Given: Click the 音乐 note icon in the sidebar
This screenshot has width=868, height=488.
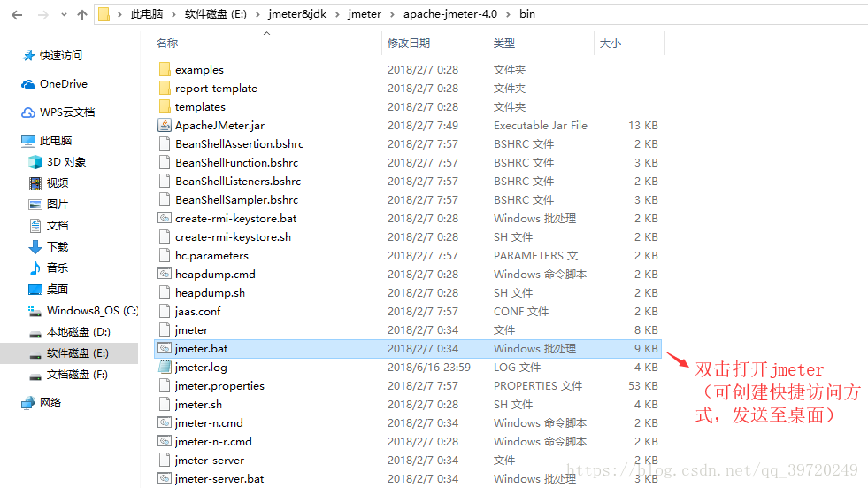Looking at the screenshot, I should pyautogui.click(x=35, y=268).
